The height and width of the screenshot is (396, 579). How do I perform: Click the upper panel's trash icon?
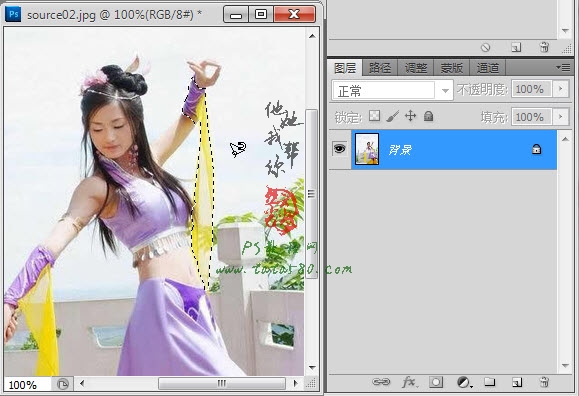click(x=544, y=47)
